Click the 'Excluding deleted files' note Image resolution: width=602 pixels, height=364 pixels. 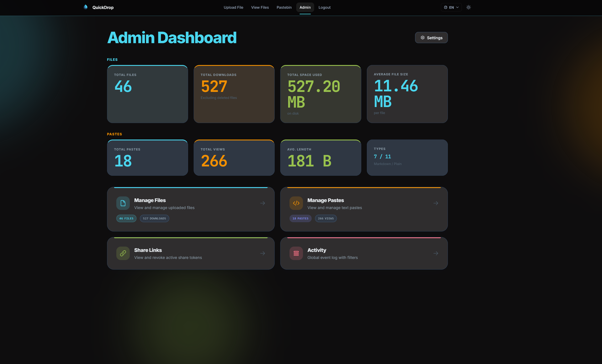(219, 98)
